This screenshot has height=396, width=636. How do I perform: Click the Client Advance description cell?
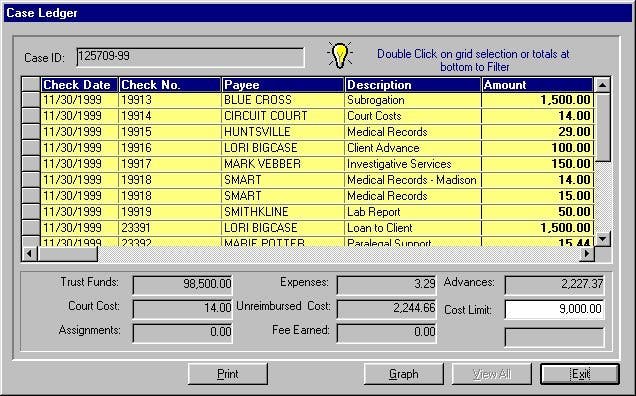pyautogui.click(x=413, y=148)
